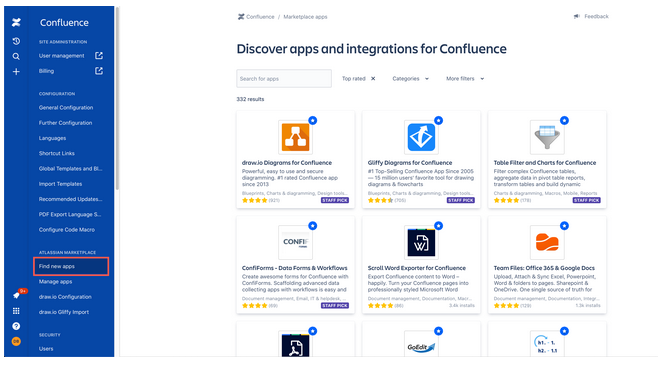Click the star rating on ConfiForms card

point(255,306)
